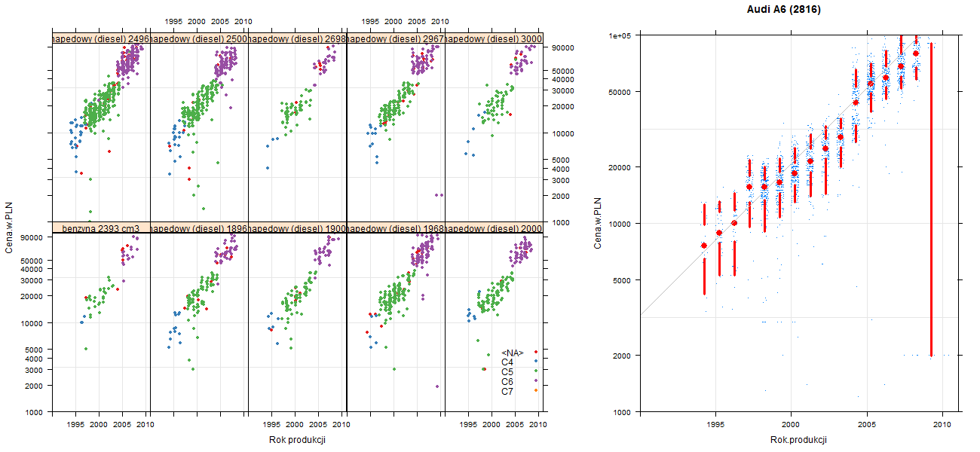Click the "C7" legend label
The height and width of the screenshot is (452, 980).
507,392
